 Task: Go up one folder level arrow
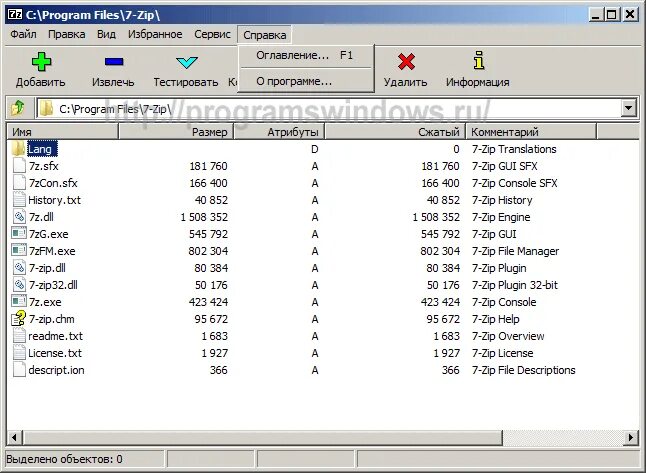18,108
